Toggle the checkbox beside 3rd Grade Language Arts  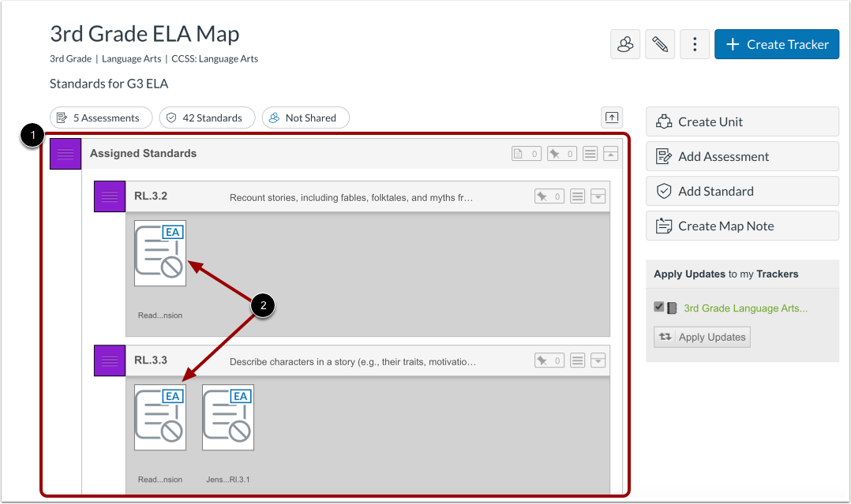click(x=658, y=308)
